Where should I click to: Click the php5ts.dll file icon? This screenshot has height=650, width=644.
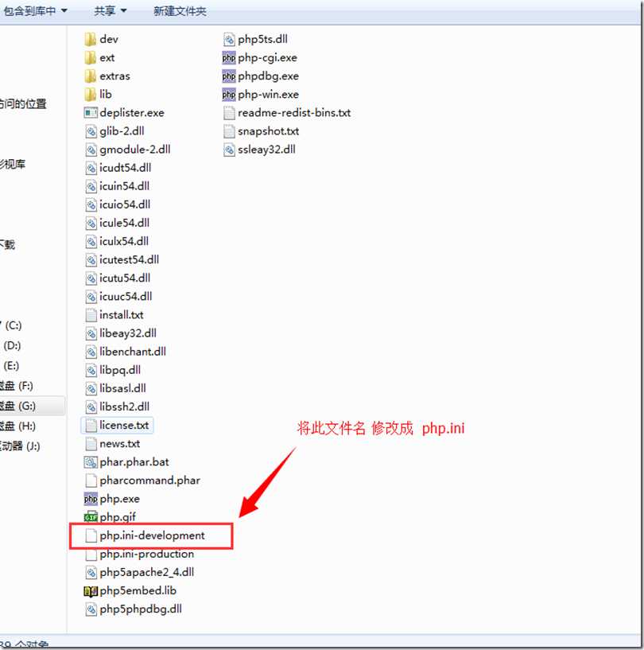[229, 39]
